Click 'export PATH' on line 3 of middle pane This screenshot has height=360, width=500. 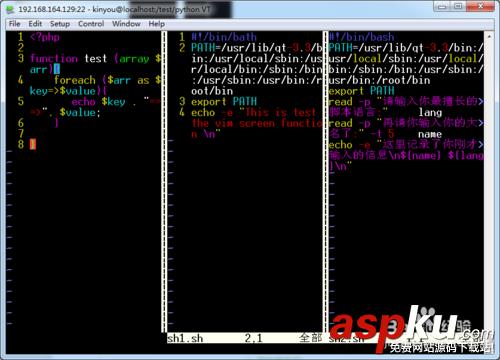[224, 101]
